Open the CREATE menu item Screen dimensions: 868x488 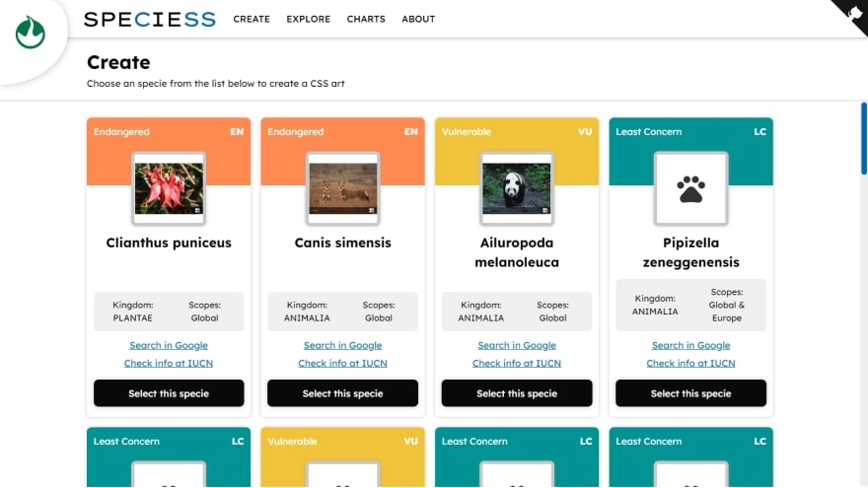pyautogui.click(x=252, y=20)
